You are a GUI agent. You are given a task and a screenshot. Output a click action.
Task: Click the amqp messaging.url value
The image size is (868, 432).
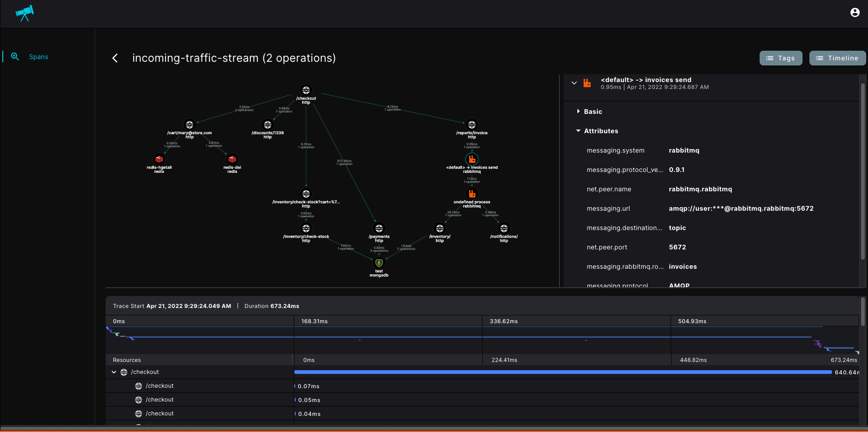[741, 208]
